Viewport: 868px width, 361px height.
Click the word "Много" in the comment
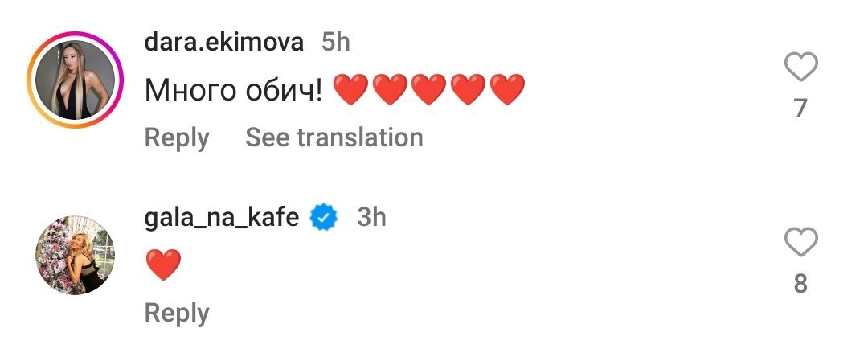[189, 90]
